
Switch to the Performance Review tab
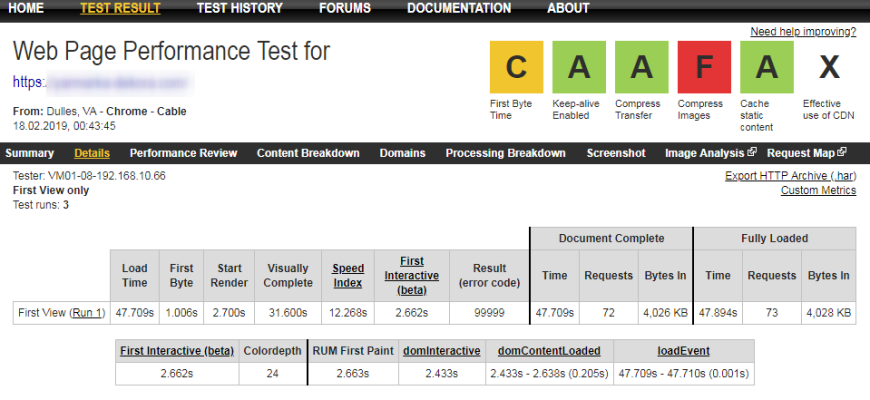(183, 153)
